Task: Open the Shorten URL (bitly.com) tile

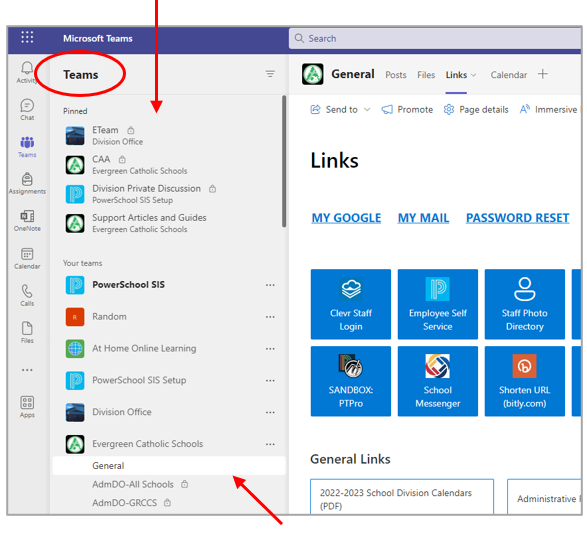Action: pos(524,381)
